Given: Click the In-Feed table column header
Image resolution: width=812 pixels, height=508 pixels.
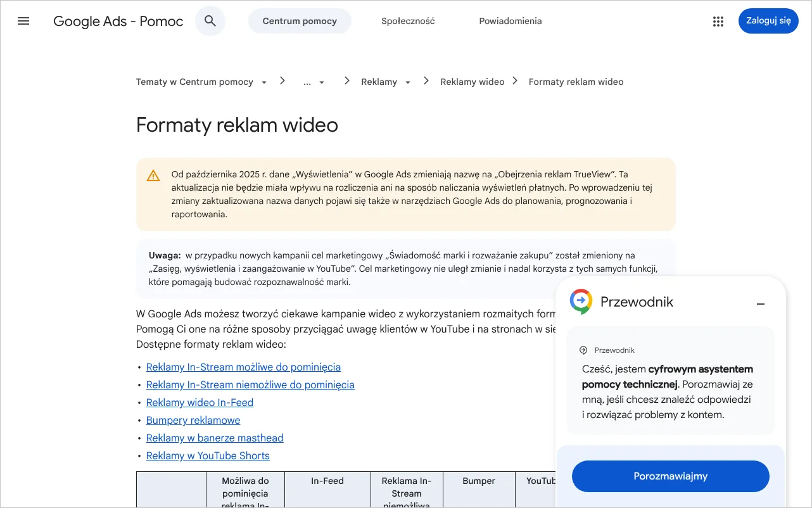Looking at the screenshot, I should (x=327, y=481).
